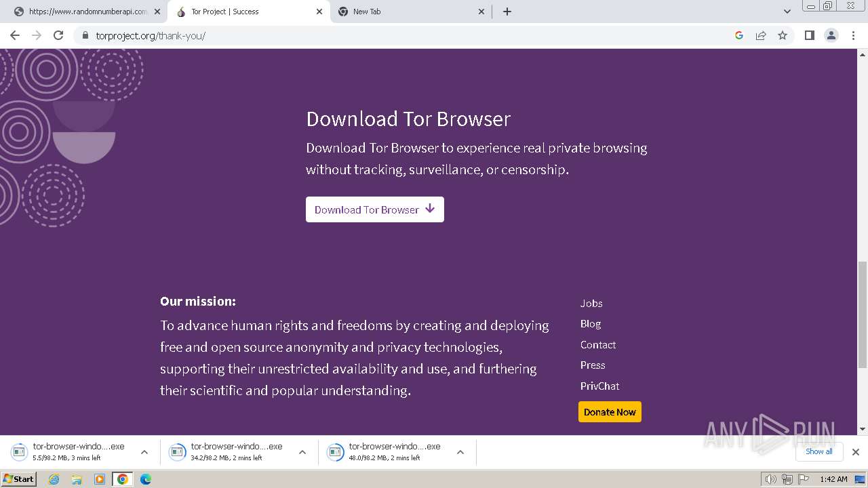Share this page via share icon

761,35
